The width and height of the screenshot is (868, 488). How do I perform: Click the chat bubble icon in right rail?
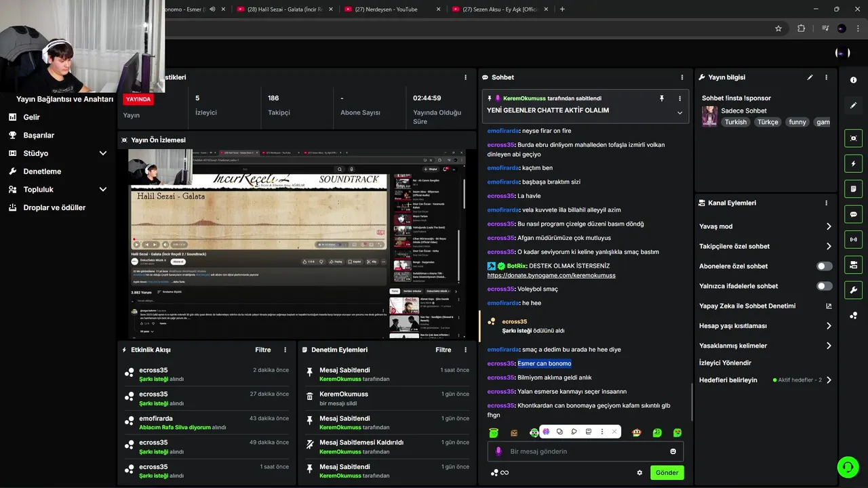click(853, 214)
